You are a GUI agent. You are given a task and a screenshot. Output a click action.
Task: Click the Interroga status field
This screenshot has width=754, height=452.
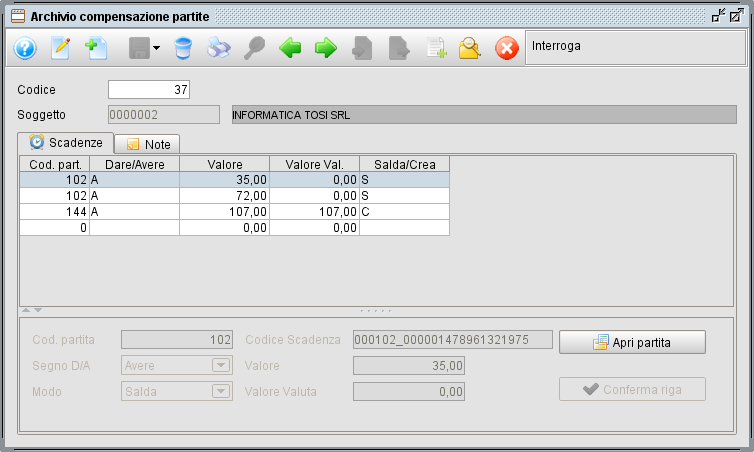[635, 47]
